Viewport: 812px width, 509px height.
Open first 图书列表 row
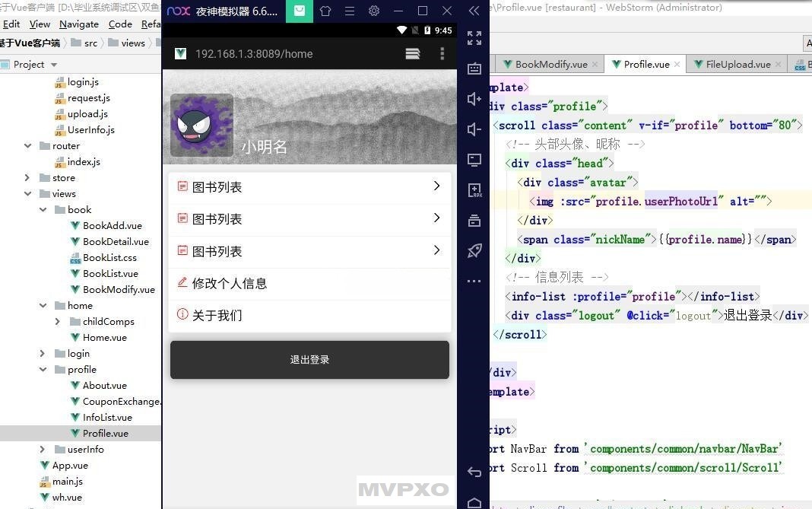coord(309,187)
